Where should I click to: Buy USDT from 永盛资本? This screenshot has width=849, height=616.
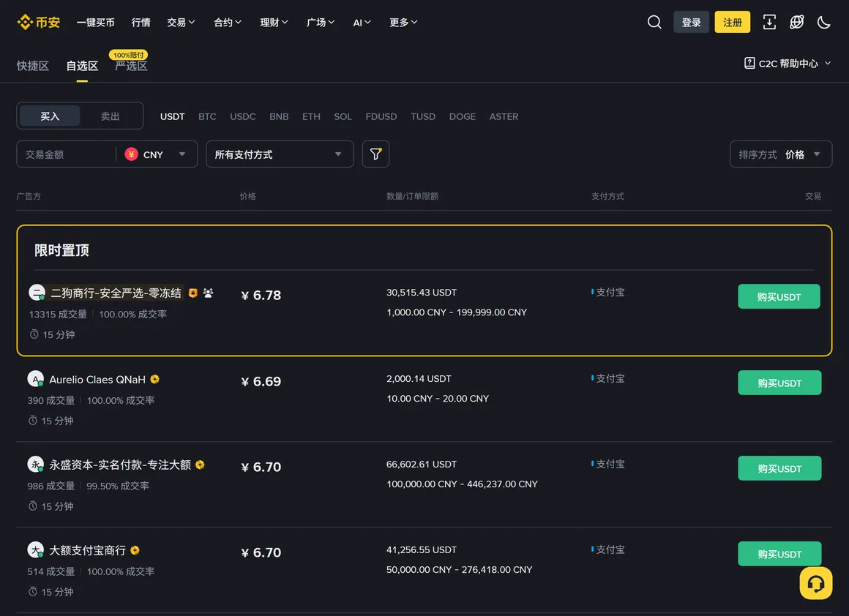point(779,468)
